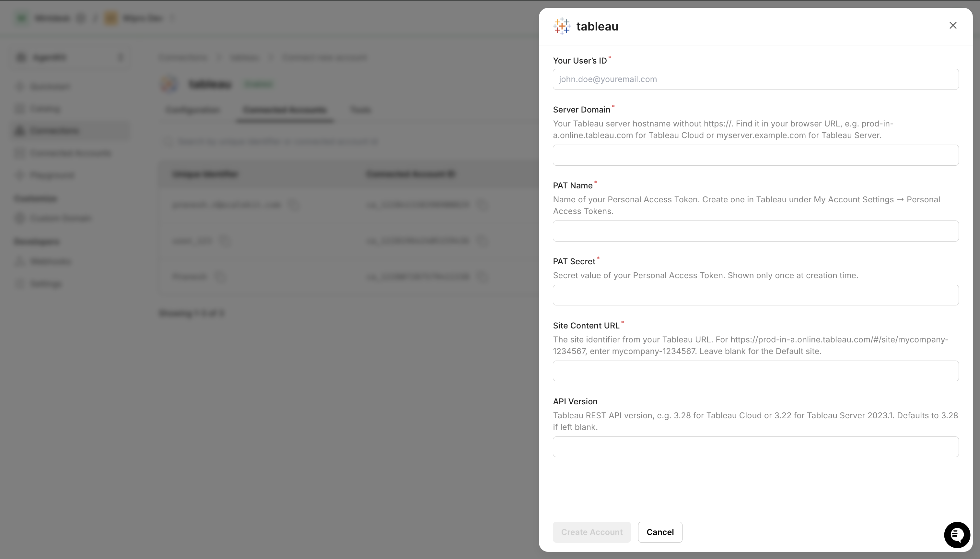Click the Server Domain input field

pyautogui.click(x=755, y=155)
